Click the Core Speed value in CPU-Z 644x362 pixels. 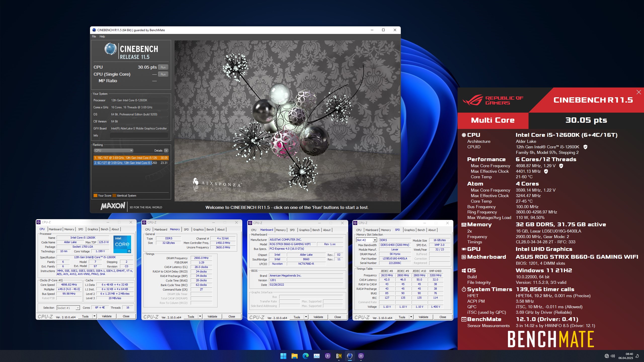click(69, 285)
